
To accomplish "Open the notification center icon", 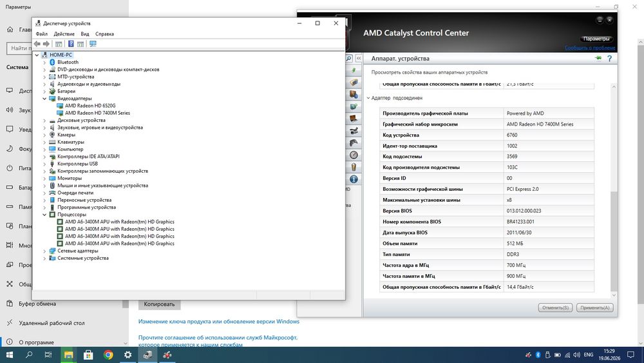I will coord(630,355).
